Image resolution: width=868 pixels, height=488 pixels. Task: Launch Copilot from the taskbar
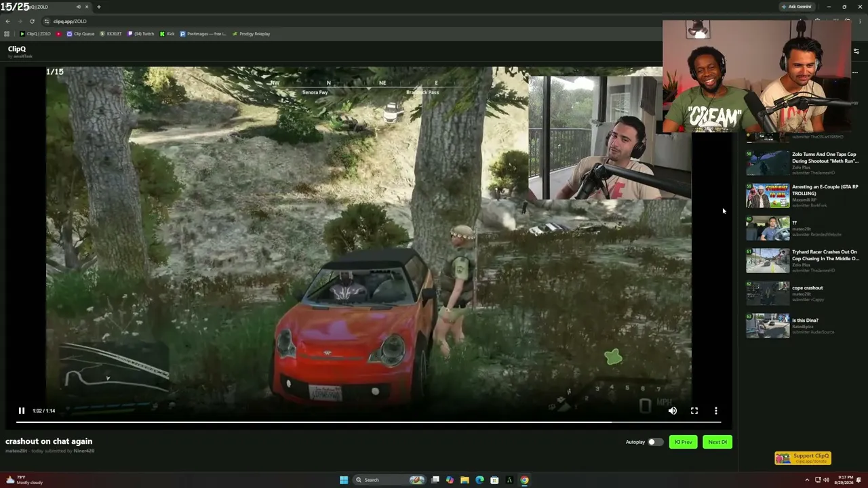coord(450,480)
